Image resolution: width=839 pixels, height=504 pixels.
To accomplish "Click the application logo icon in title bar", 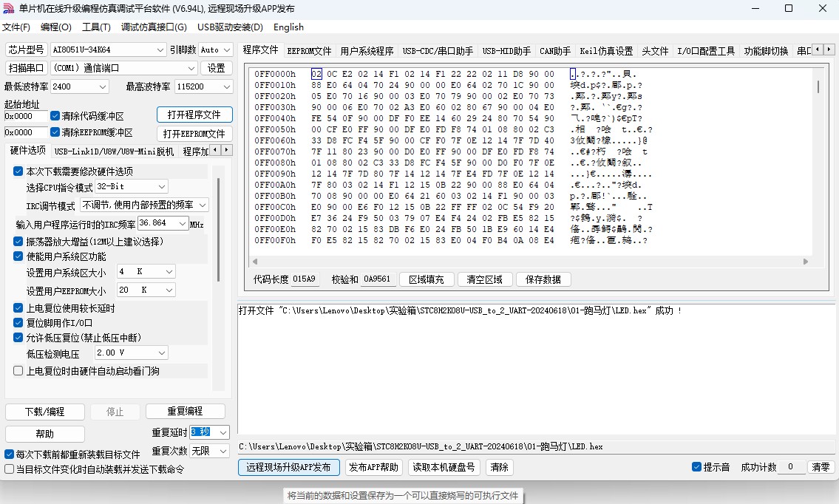I will (x=9, y=9).
